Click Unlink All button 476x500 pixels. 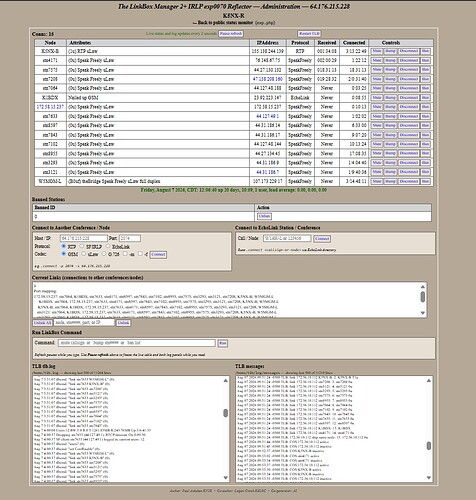tap(42, 323)
